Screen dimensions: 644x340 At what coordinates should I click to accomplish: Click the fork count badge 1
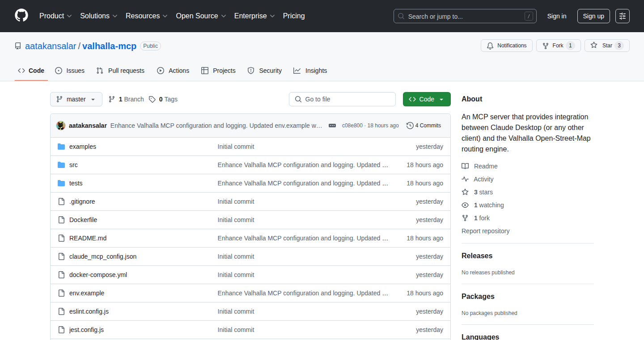coord(570,46)
